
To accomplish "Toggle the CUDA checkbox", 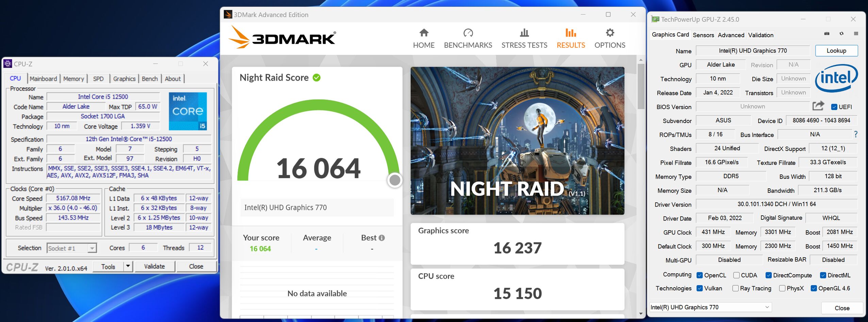I will click(x=736, y=275).
